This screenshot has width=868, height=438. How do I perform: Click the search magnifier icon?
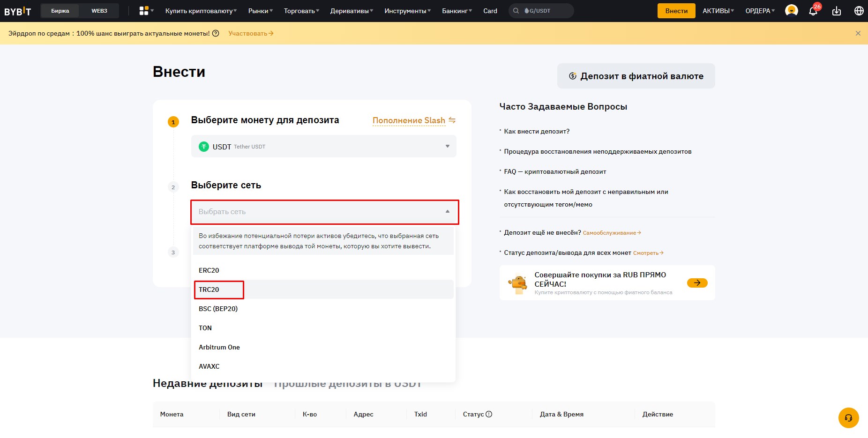(x=516, y=11)
